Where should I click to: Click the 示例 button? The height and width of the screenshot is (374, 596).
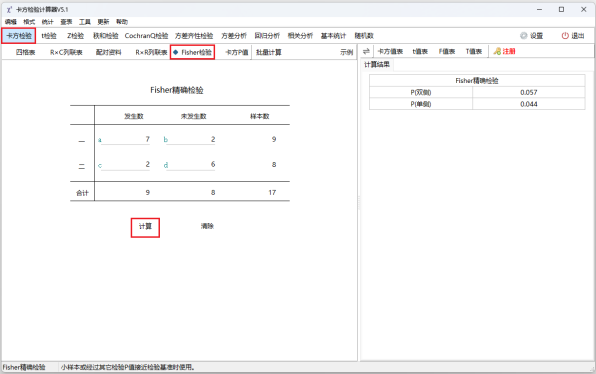(346, 52)
